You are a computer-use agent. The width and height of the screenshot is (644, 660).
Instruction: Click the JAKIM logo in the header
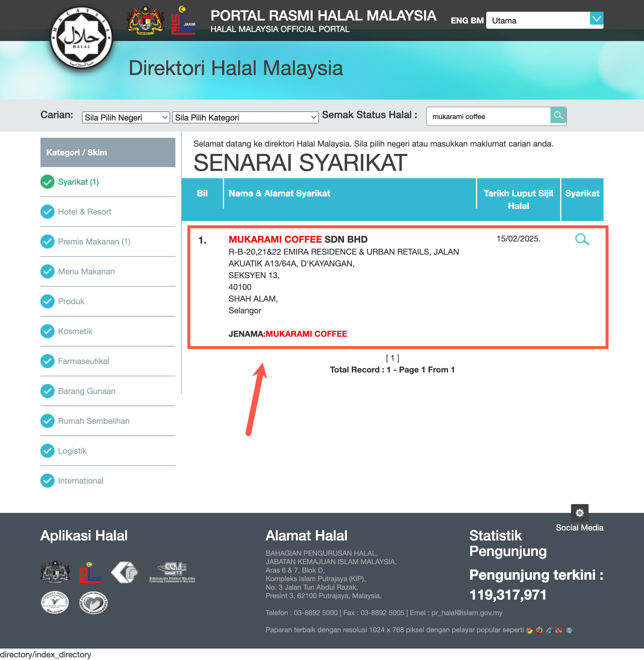pyautogui.click(x=183, y=20)
